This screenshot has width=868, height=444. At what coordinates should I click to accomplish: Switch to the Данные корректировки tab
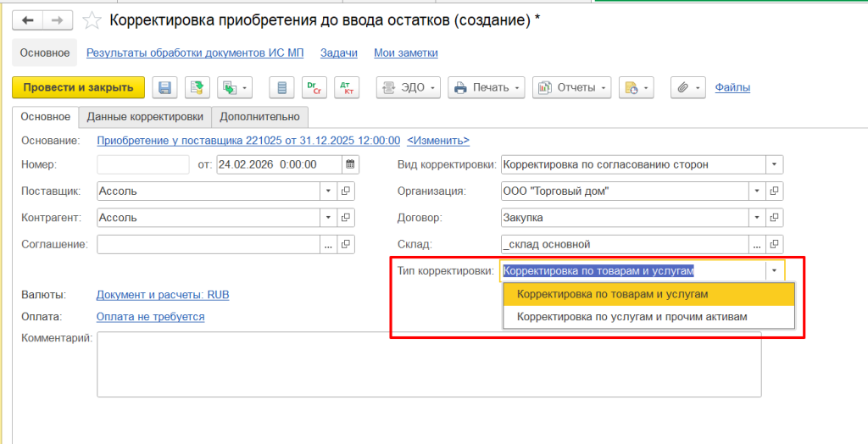point(145,117)
